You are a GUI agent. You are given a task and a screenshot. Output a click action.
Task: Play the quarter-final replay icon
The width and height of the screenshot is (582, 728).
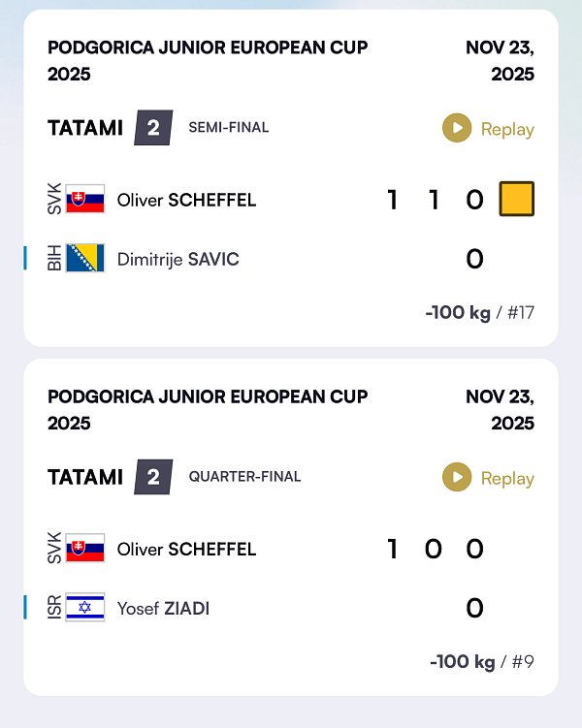(x=457, y=477)
